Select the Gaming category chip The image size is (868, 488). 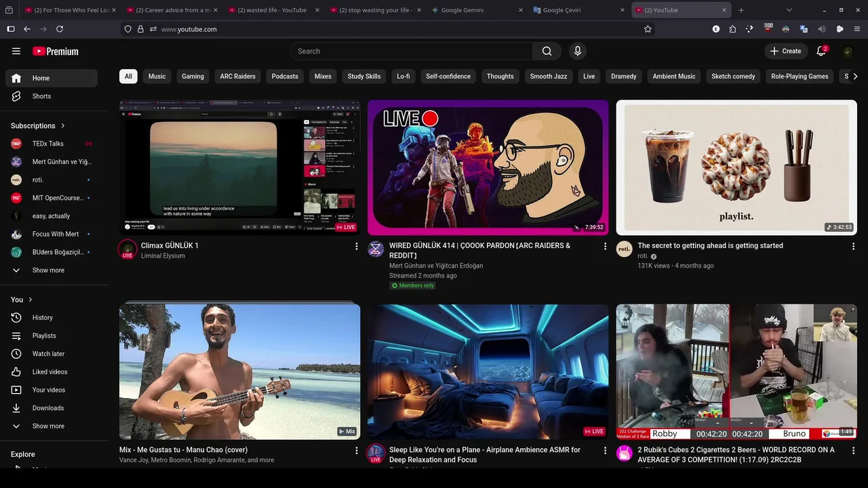pos(193,77)
